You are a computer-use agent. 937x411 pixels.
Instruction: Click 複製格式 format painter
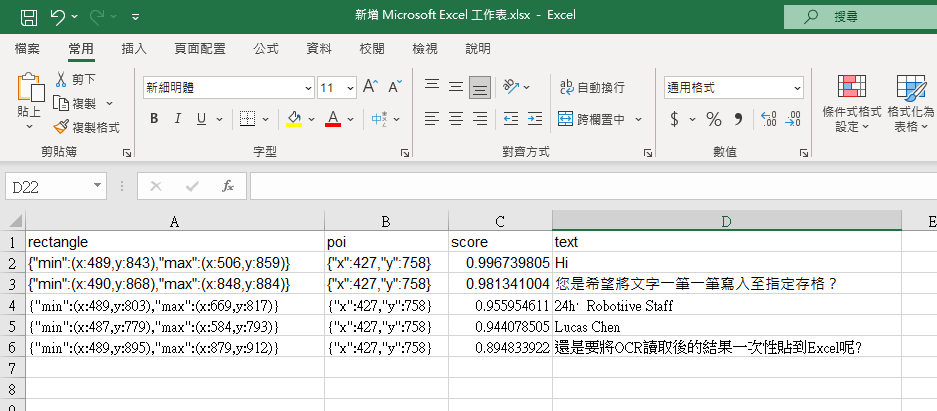coord(87,127)
